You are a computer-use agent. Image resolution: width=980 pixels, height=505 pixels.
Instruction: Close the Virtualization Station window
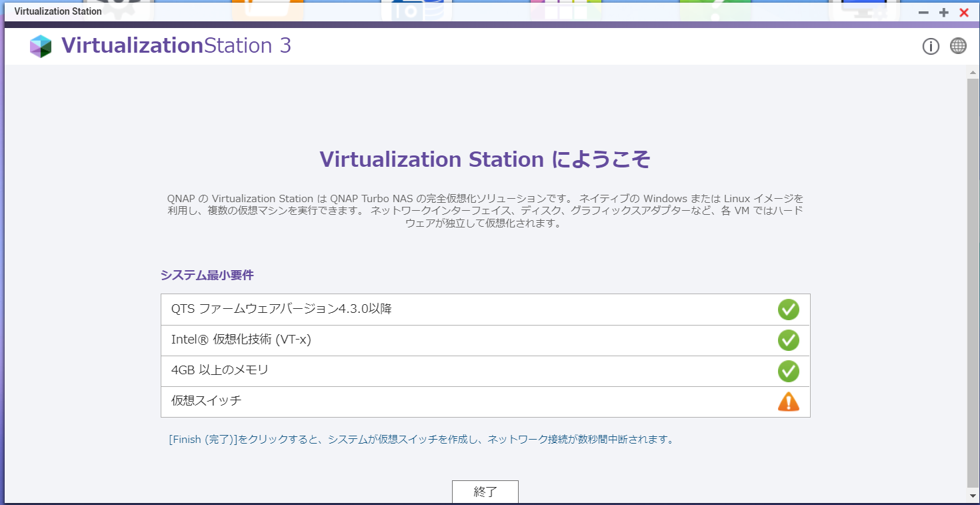[964, 13]
